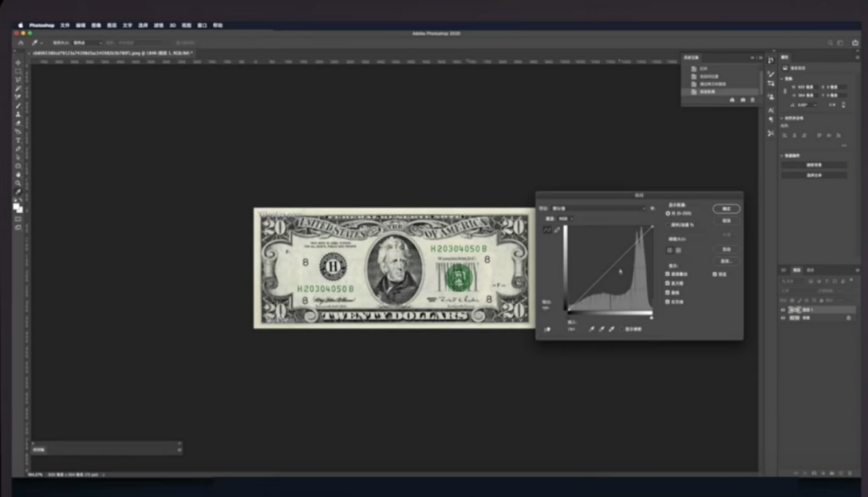Click the white point eyedropper in Curves
This screenshot has height=497, width=868.
[x=611, y=329]
